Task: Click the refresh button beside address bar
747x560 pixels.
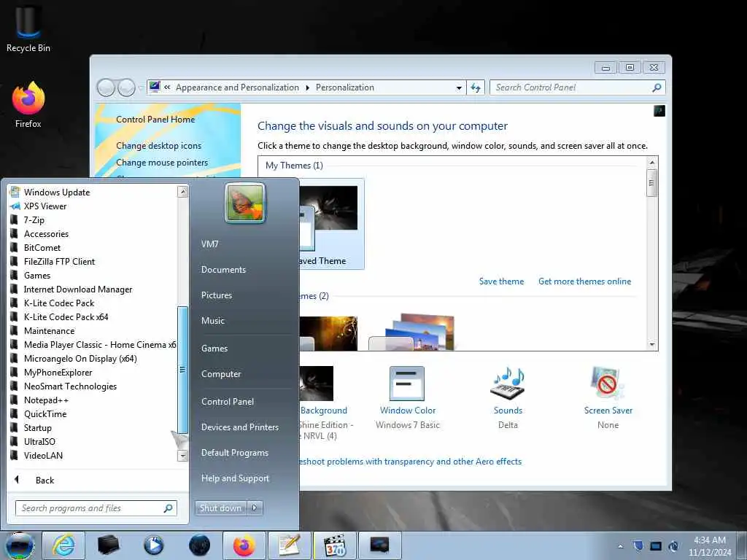Action: 476,87
